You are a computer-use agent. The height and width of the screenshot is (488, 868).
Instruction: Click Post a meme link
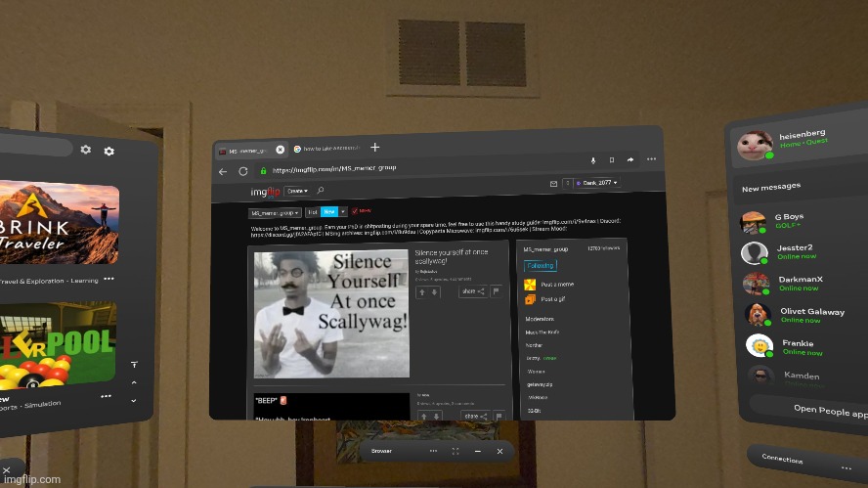pos(557,285)
